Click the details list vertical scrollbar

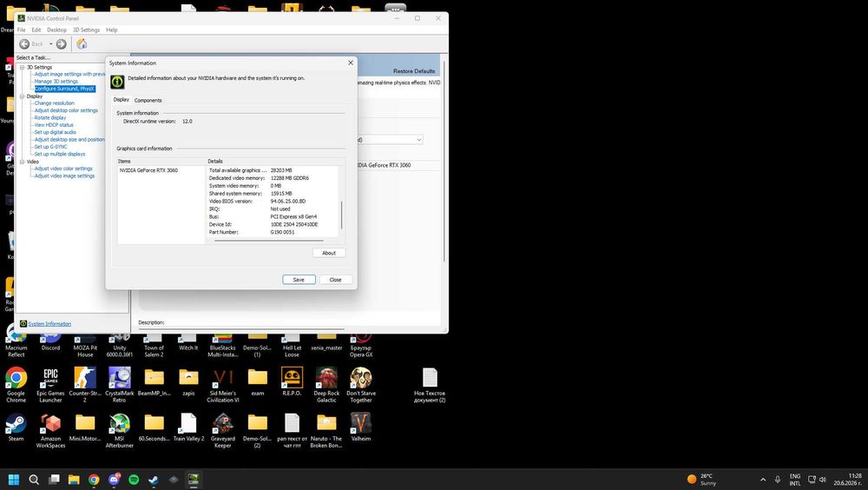[x=341, y=215]
